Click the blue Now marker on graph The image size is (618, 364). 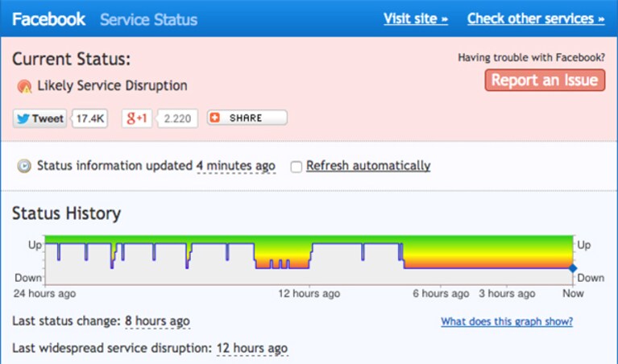coord(573,268)
